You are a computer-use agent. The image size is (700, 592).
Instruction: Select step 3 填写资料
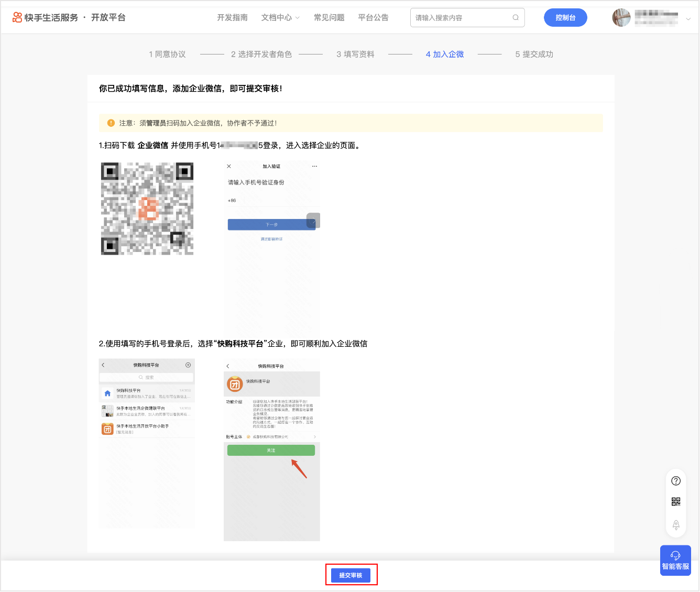355,54
